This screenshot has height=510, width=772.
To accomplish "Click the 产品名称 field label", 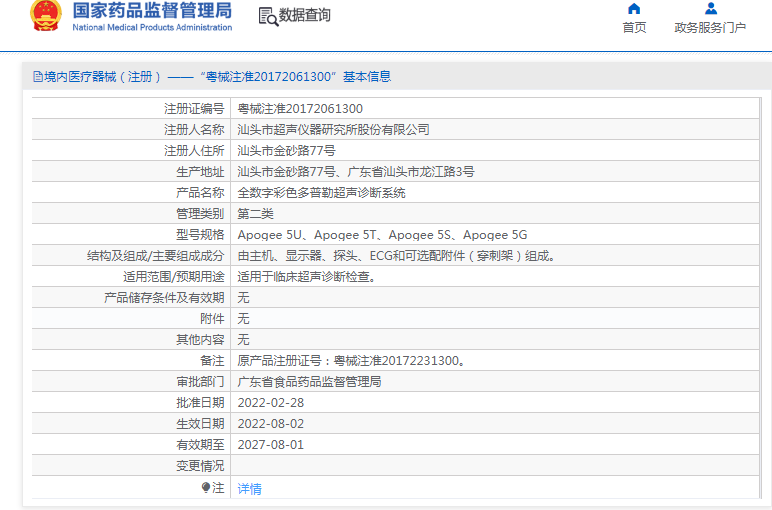I will [200, 193].
